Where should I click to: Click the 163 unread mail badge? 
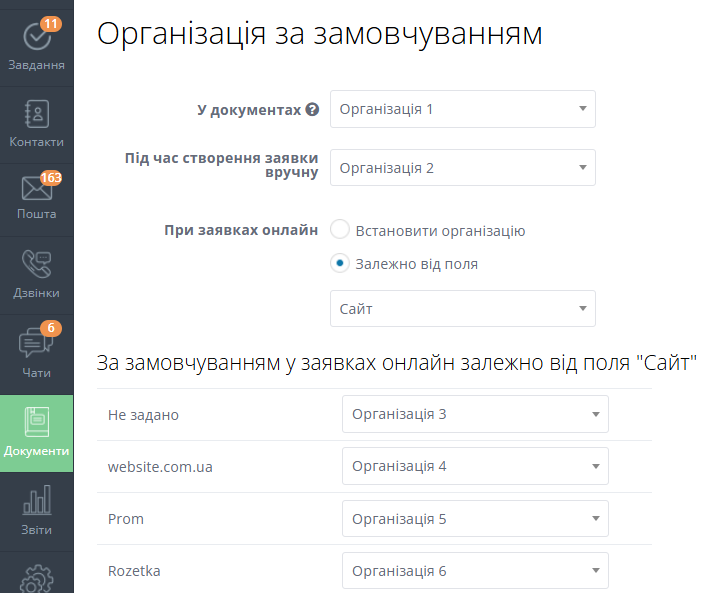click(x=51, y=178)
